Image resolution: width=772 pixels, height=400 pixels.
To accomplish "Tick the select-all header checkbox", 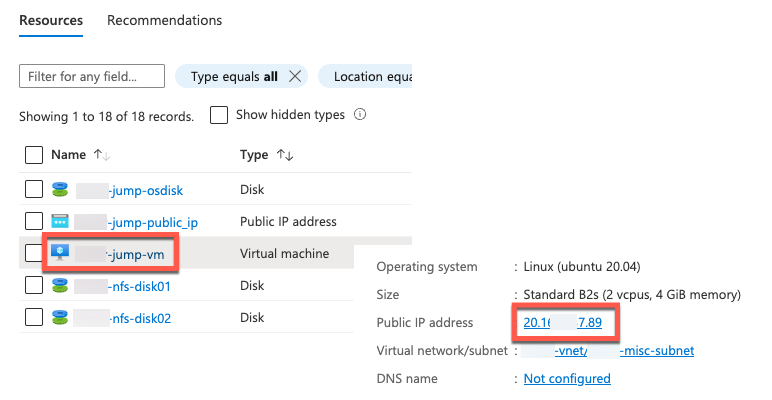I will coord(34,155).
